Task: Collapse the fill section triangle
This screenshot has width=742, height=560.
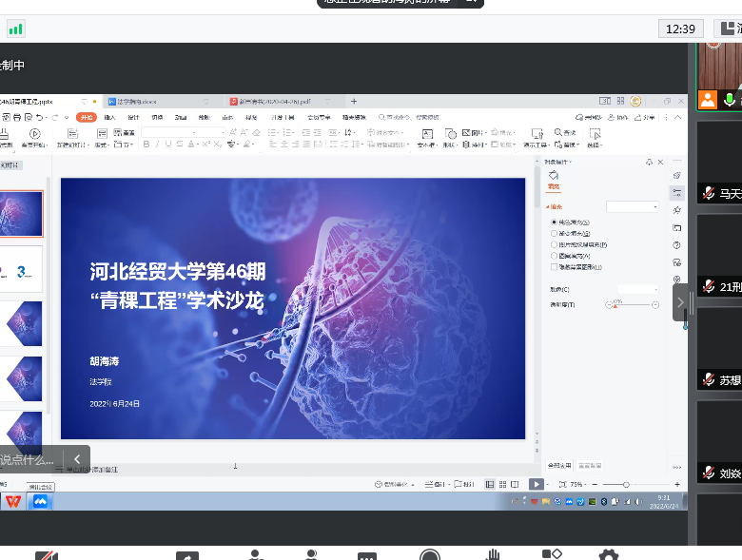Action: (x=548, y=207)
